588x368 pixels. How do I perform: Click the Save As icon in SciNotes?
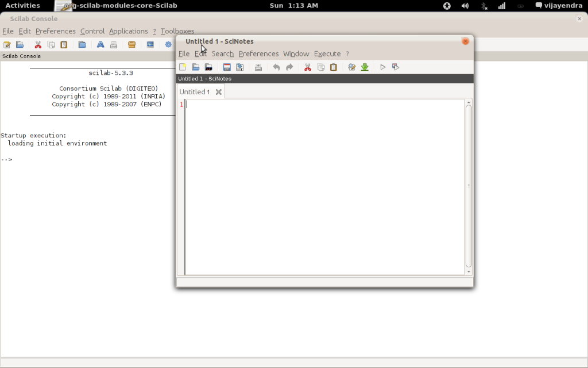(x=239, y=67)
